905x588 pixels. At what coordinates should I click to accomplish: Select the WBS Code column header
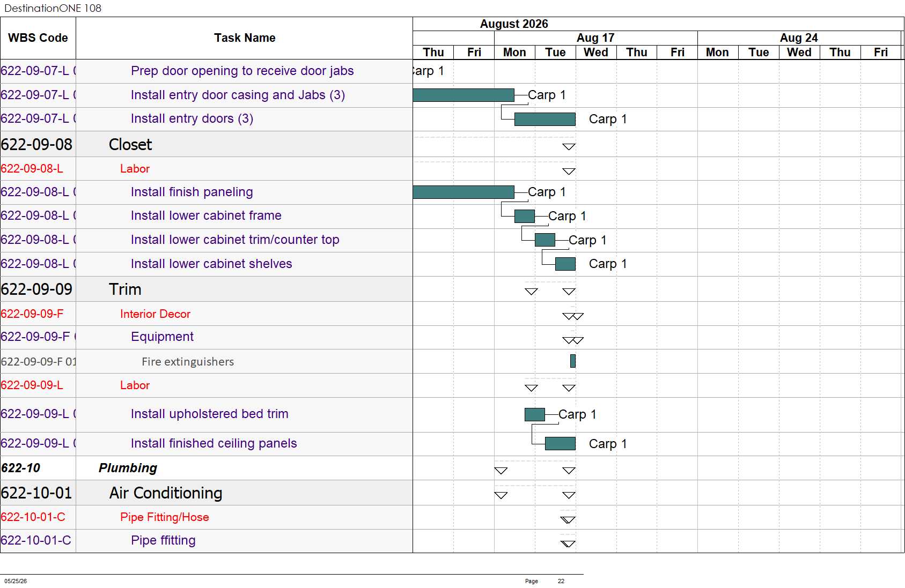tap(38, 38)
